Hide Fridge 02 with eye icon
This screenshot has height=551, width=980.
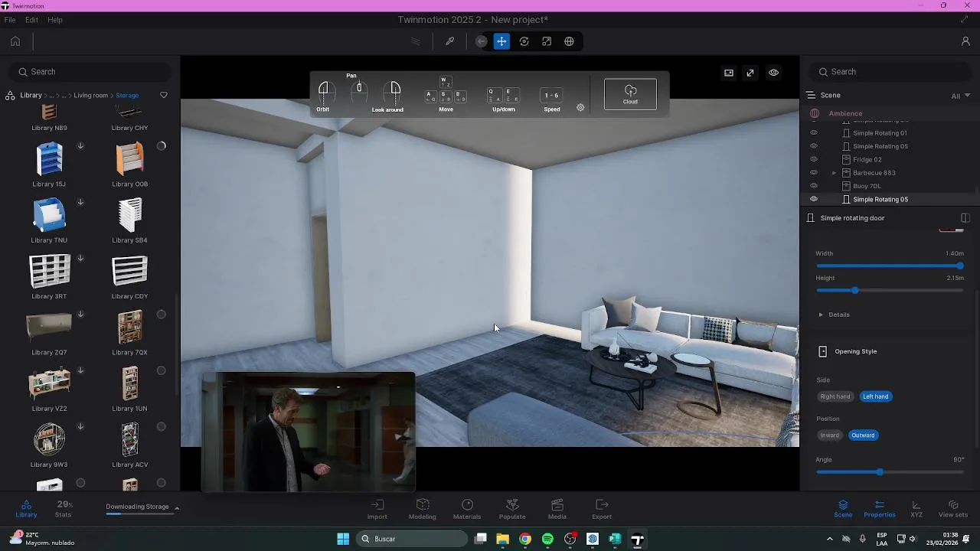pyautogui.click(x=814, y=159)
